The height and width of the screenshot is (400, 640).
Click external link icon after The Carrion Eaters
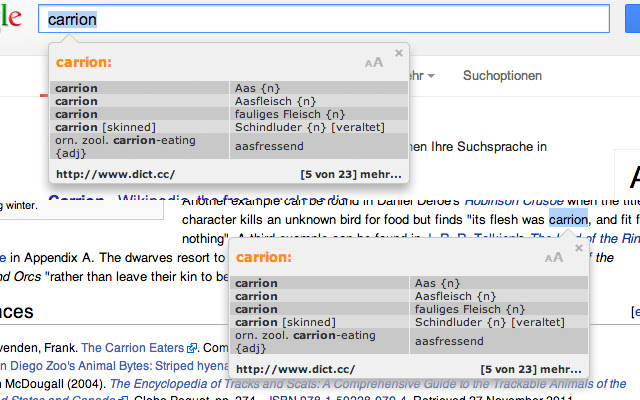191,349
